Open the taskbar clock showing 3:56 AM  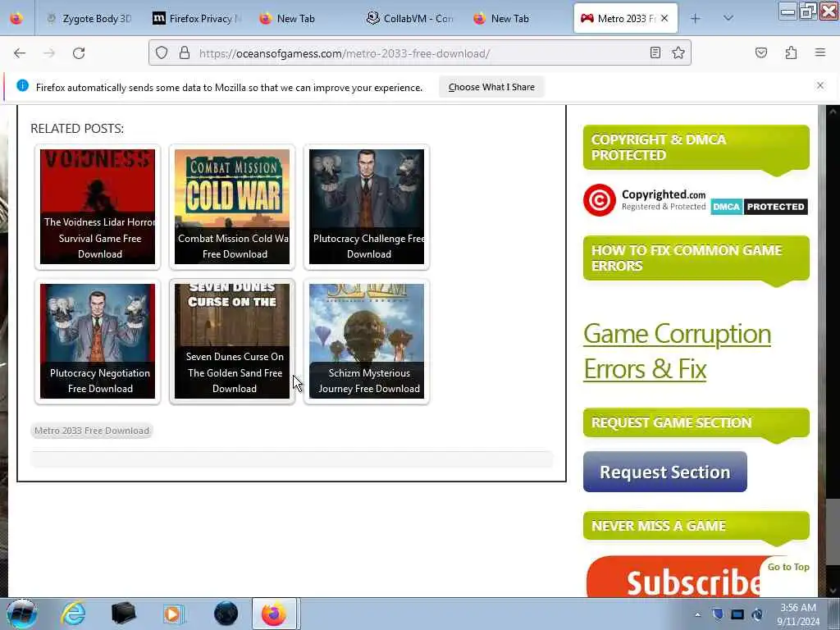tap(798, 614)
